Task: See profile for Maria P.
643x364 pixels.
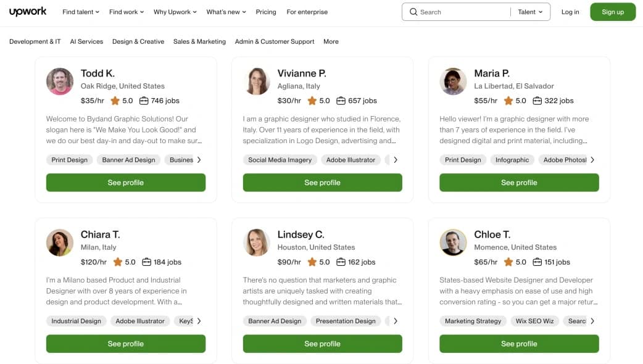Action: point(519,183)
